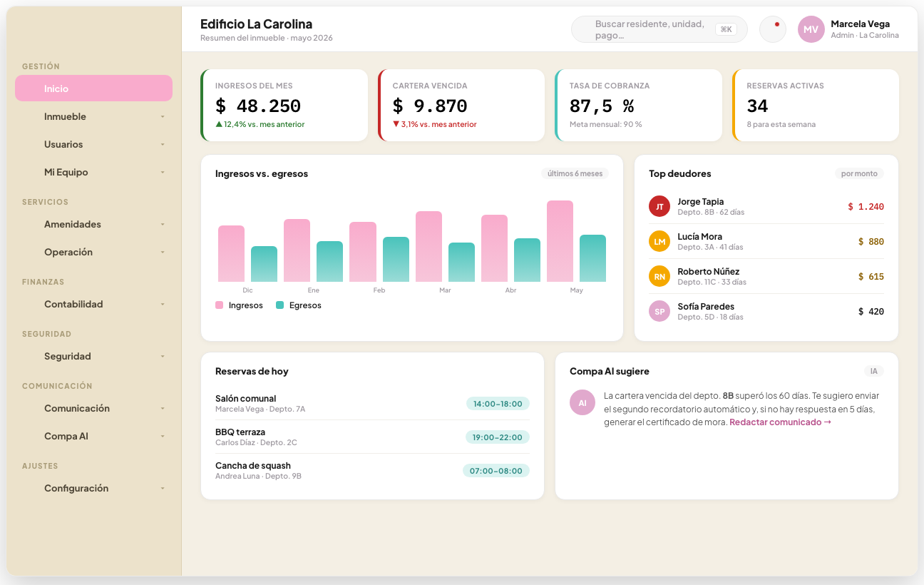Click the JT avatar for Jorge Tapia
Screen dimensions: 924x585
point(659,206)
